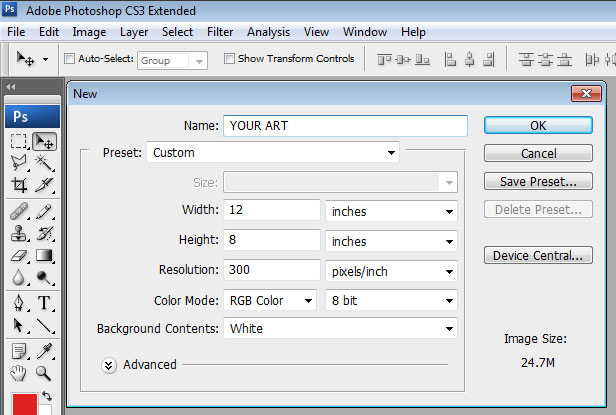Swap foreground and background colors

(x=47, y=395)
